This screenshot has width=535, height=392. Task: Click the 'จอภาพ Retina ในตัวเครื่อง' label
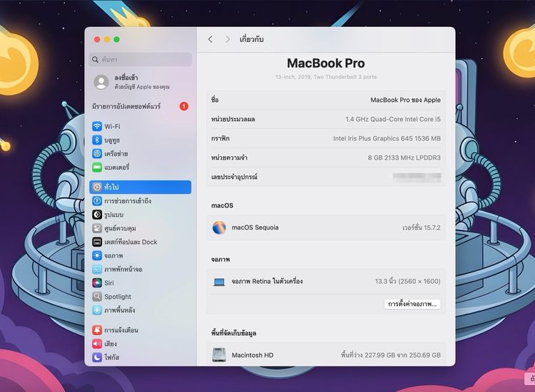click(x=267, y=282)
